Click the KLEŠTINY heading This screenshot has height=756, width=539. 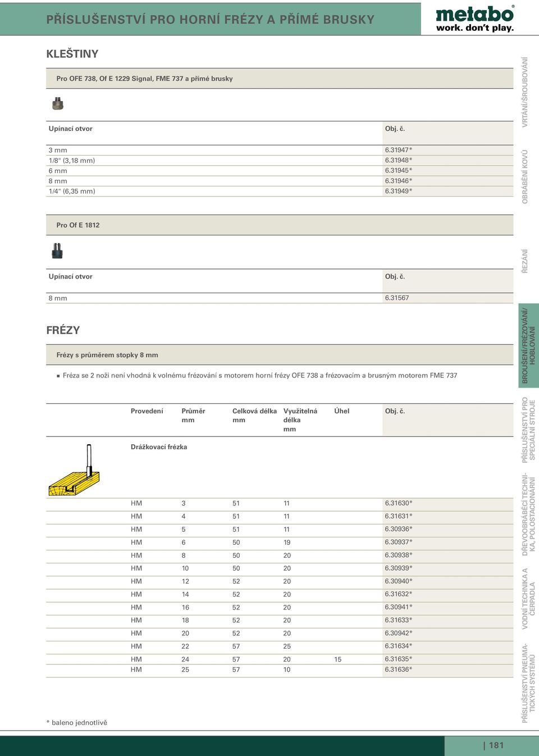[x=72, y=54]
